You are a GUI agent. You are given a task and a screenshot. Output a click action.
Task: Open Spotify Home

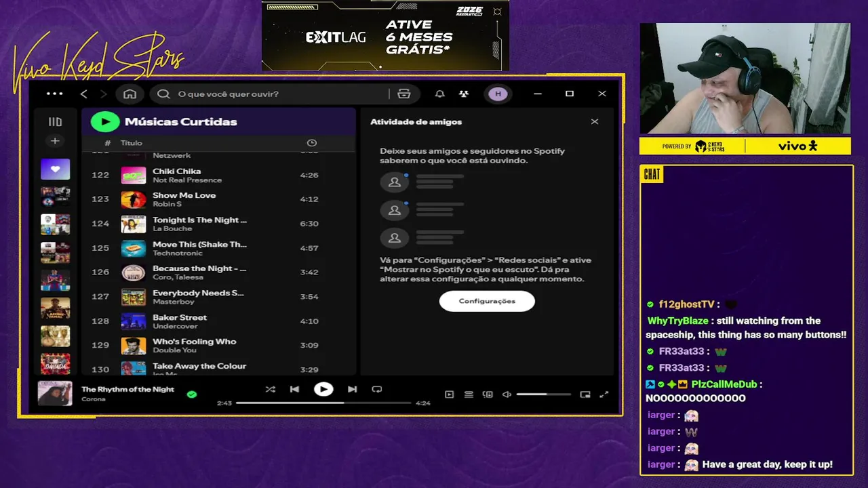click(130, 94)
